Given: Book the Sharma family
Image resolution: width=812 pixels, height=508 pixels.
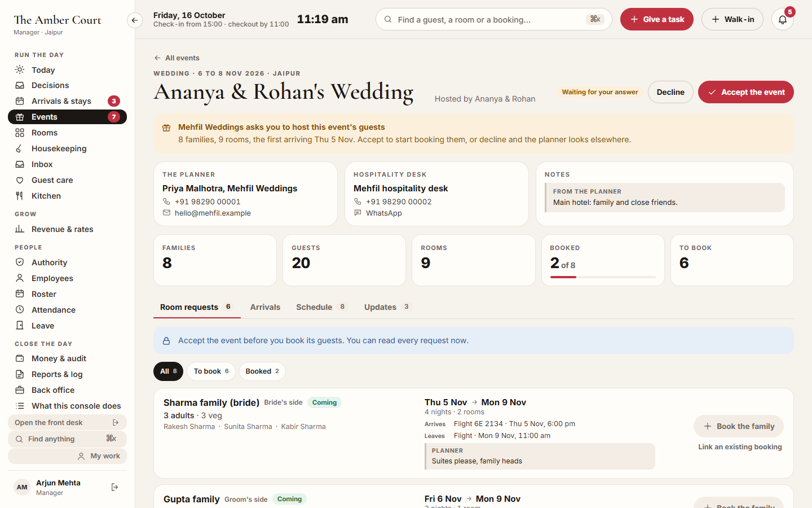Looking at the screenshot, I should [x=739, y=426].
